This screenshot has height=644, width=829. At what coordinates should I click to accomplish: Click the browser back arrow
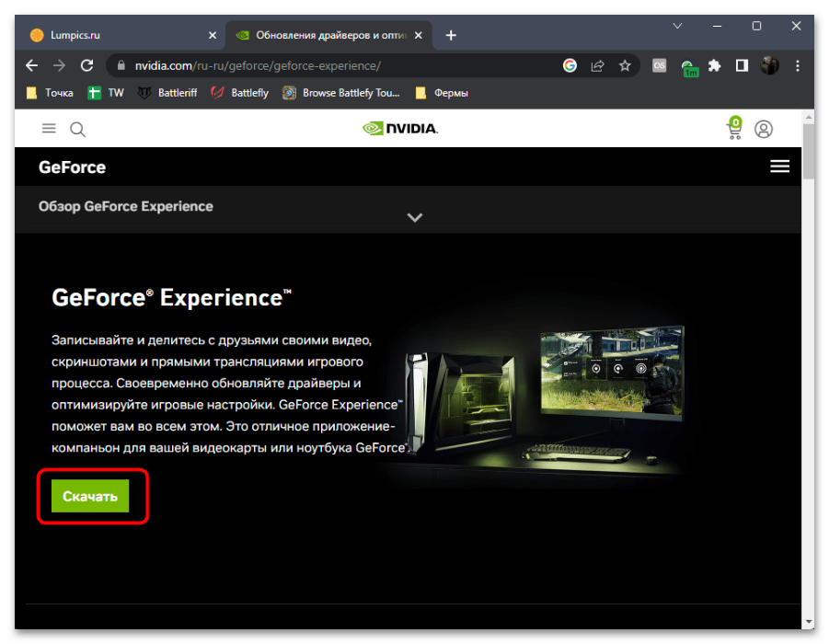31,65
